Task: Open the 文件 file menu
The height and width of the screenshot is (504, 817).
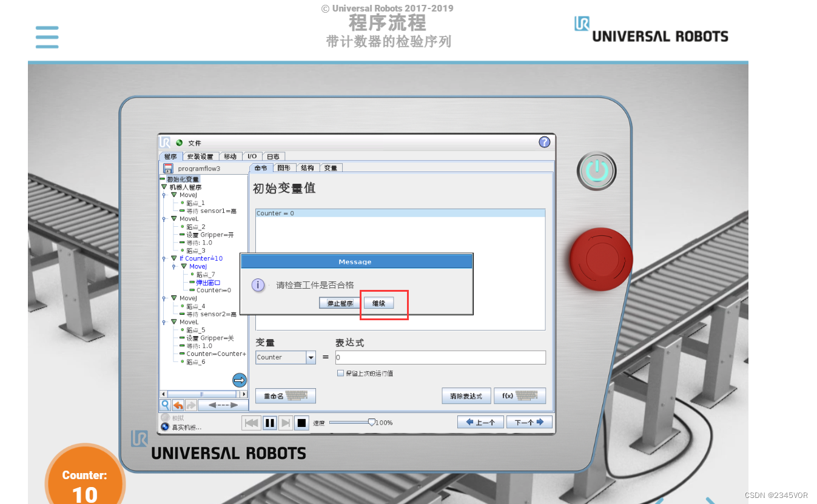Action: point(194,143)
